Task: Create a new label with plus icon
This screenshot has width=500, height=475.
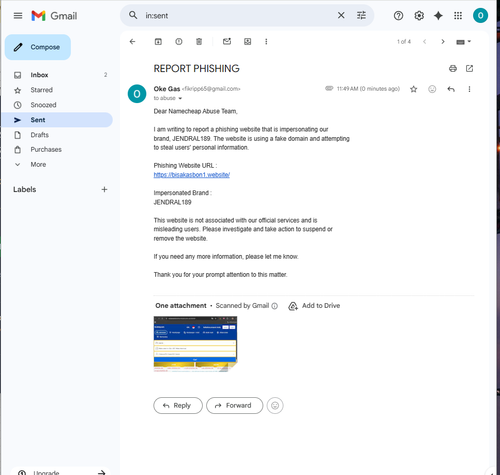Action: (104, 189)
